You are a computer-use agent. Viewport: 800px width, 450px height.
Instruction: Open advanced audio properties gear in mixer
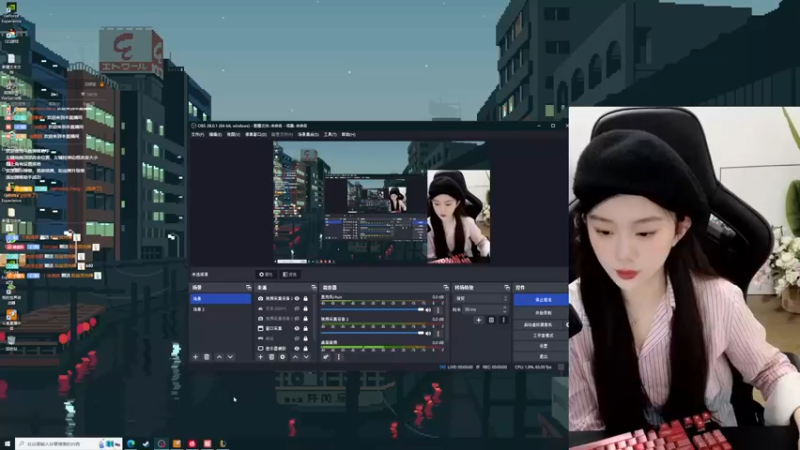tap(326, 357)
